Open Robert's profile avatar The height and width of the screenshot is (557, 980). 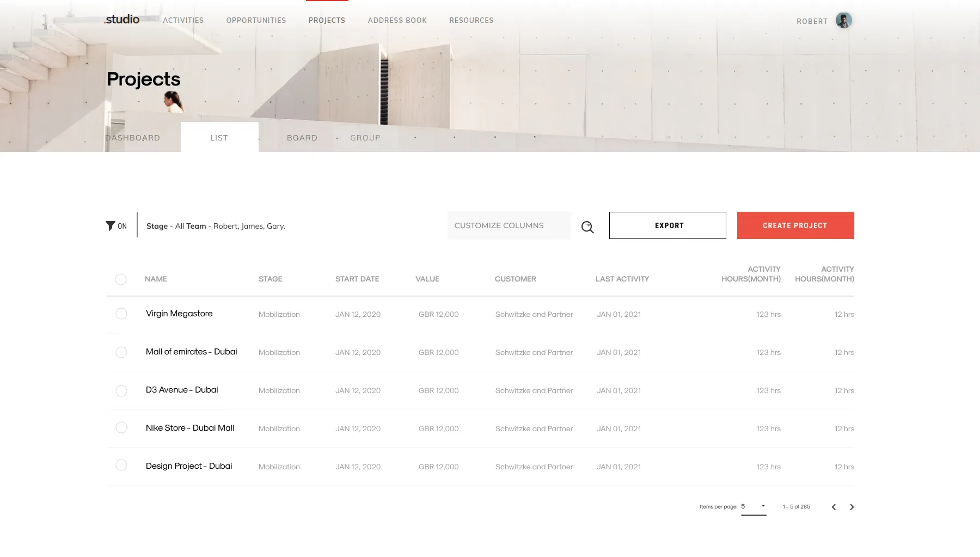tap(843, 20)
